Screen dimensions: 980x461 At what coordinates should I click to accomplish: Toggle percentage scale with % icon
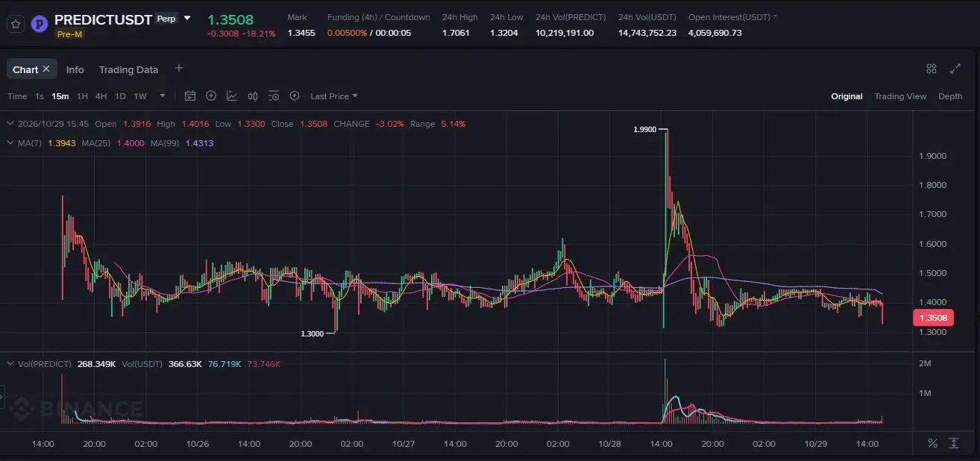pyautogui.click(x=932, y=443)
